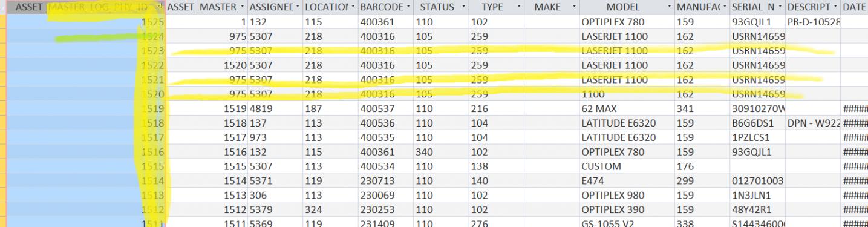Click barcode cell 230253
The width and height of the screenshot is (868, 227).
(x=385, y=209)
